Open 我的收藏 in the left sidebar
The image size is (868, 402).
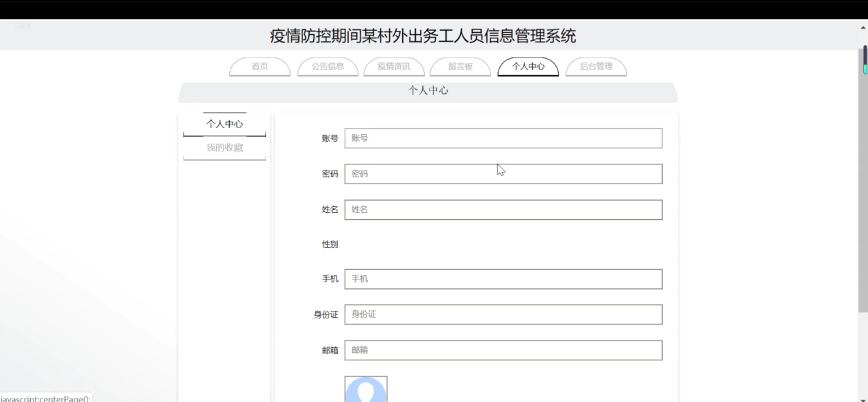224,148
